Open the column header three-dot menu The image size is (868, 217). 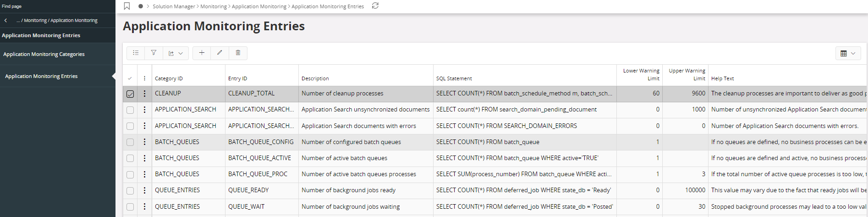pyautogui.click(x=144, y=78)
